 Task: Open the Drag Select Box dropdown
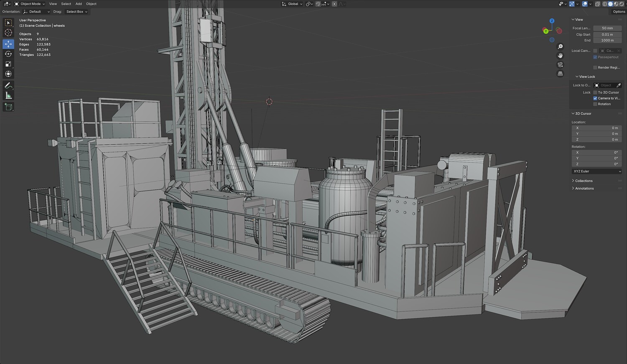pos(76,12)
